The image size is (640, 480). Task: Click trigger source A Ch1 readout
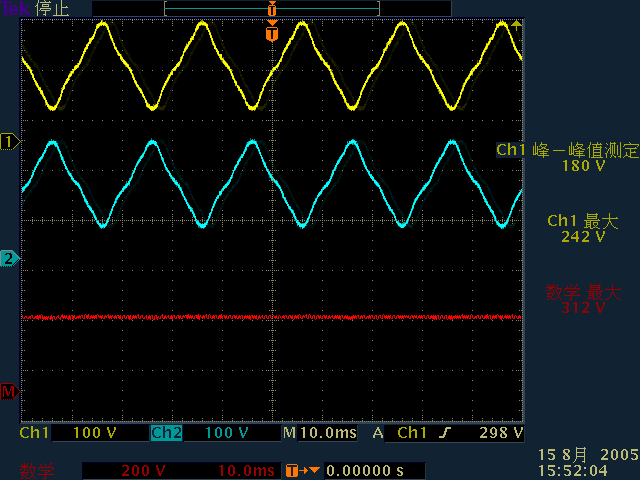400,433
